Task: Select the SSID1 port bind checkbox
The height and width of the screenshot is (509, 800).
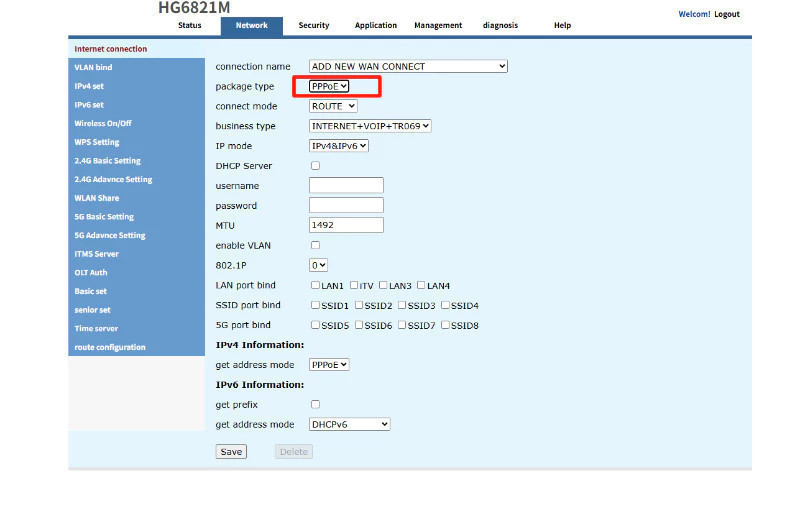Action: 316,306
